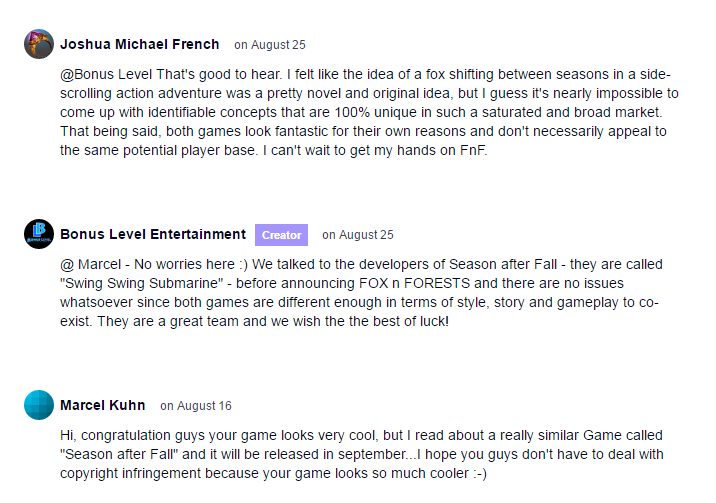Image resolution: width=716 pixels, height=503 pixels.
Task: Open Joshua Michael French's profile name link
Action: click(x=139, y=44)
